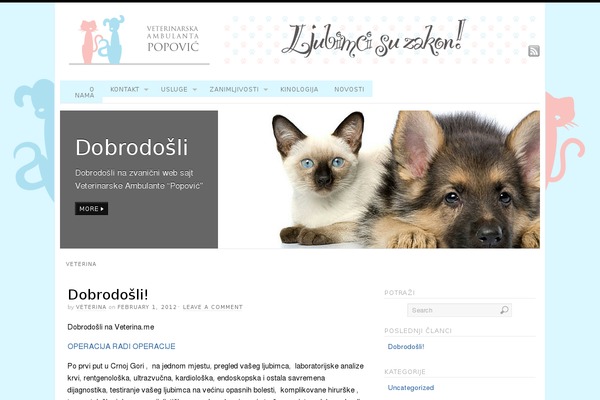Click the arrow icon on MORE button
Viewport: 600px width, 400px height.
tap(102, 209)
